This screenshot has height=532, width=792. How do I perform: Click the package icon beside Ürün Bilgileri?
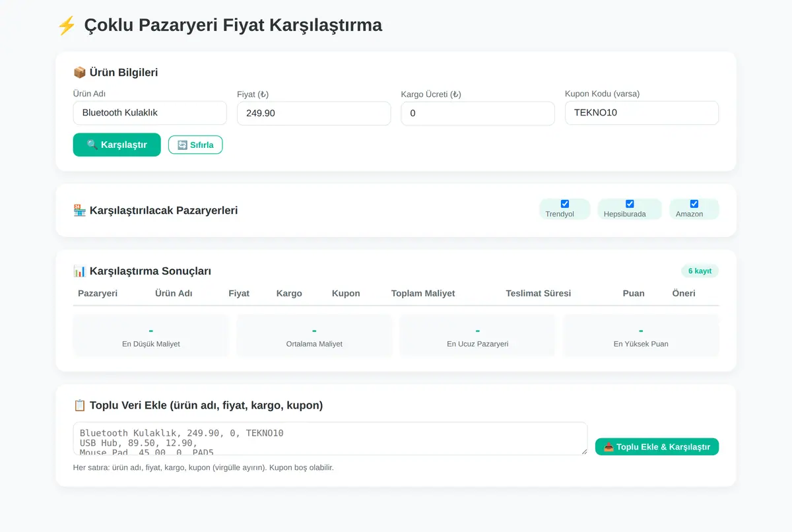click(79, 73)
